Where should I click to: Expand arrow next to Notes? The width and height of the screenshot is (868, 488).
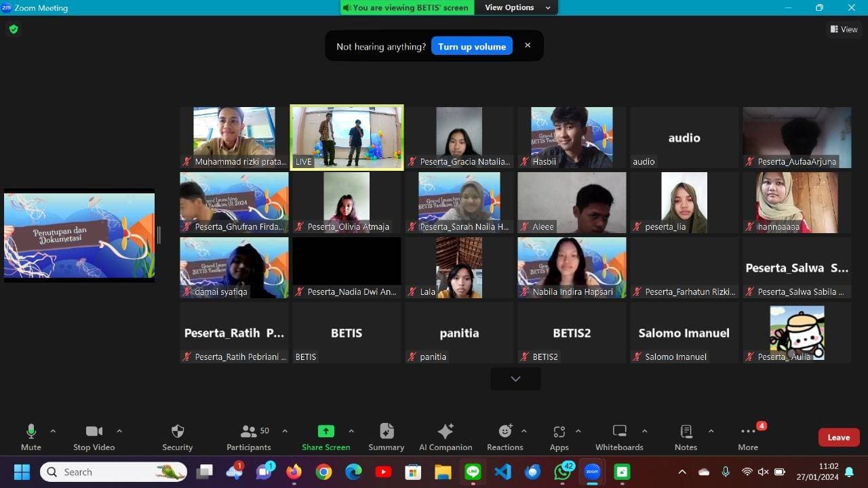tap(711, 431)
